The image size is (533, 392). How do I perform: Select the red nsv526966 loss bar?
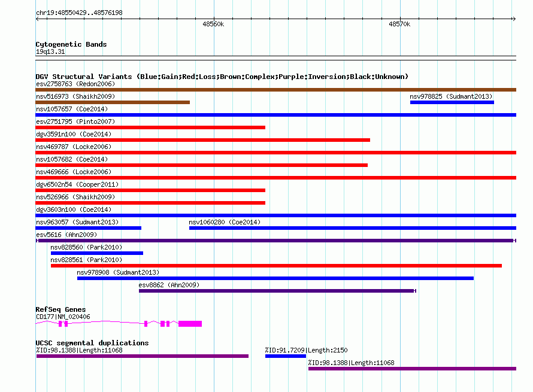point(150,203)
